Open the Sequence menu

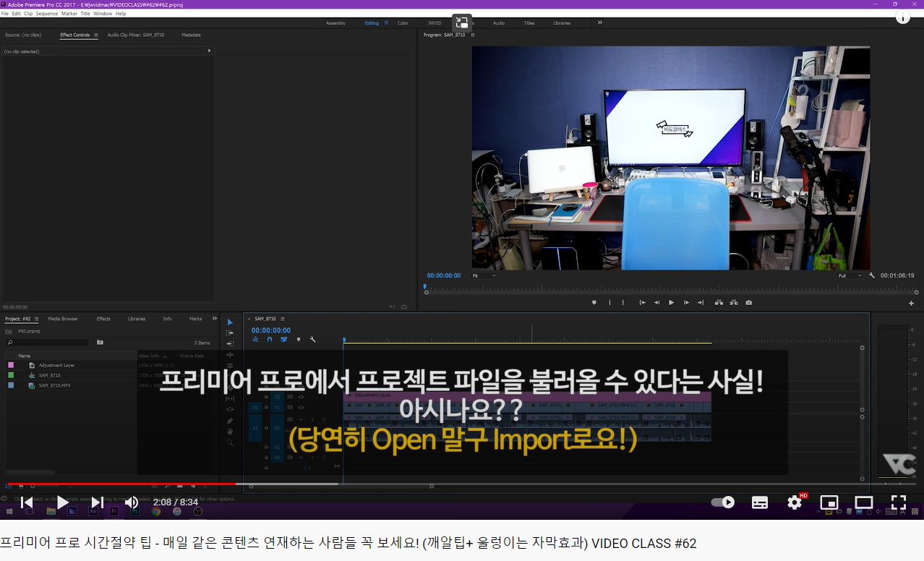click(47, 14)
